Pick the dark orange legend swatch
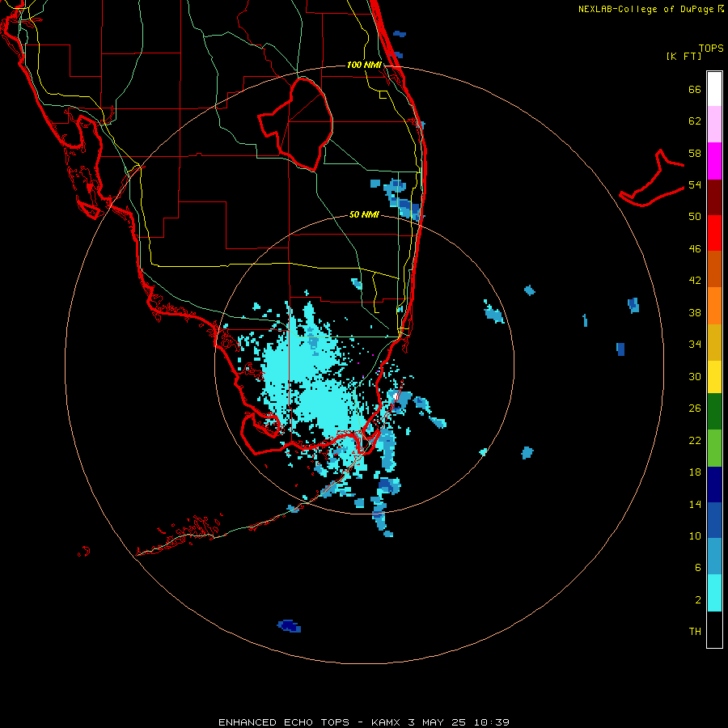 714,269
